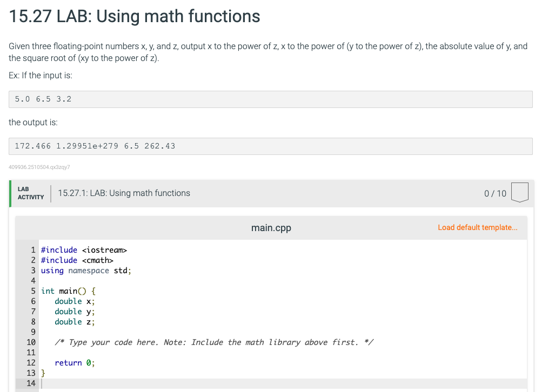Click the example input box containing 5.0 6.5 3.2
This screenshot has width=555, height=392.
click(x=270, y=99)
